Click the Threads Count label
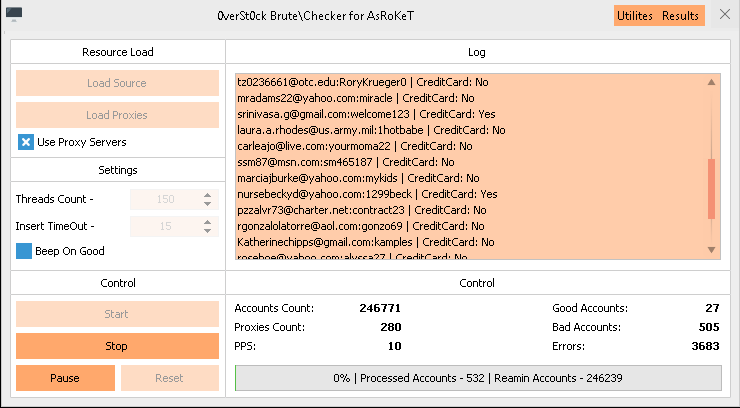The height and width of the screenshot is (408, 740). click(54, 199)
